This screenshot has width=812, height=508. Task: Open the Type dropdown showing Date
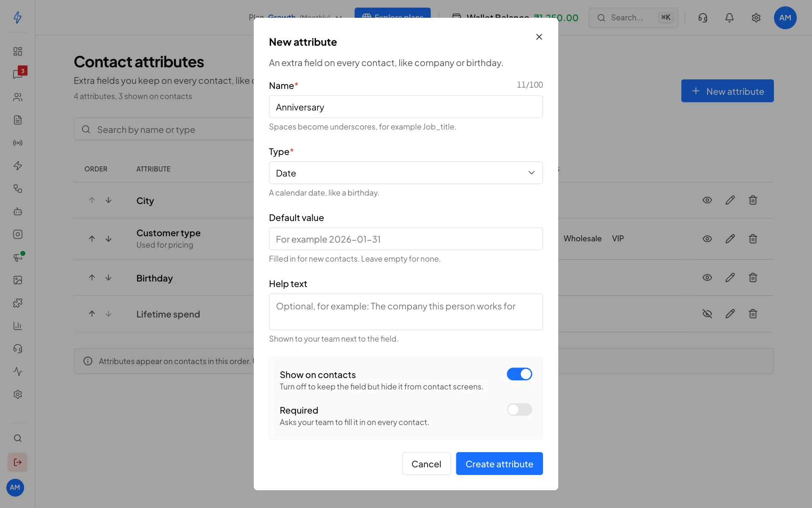coord(406,173)
